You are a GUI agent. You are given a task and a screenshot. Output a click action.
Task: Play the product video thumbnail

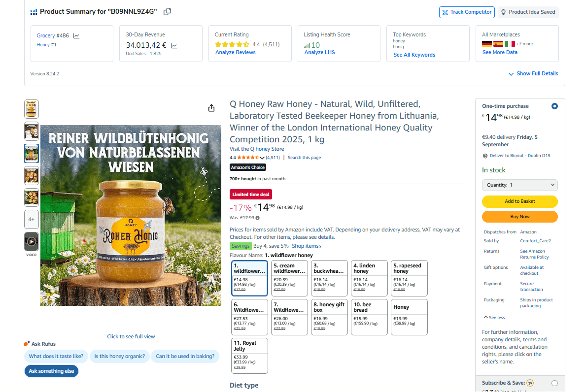pyautogui.click(x=32, y=242)
